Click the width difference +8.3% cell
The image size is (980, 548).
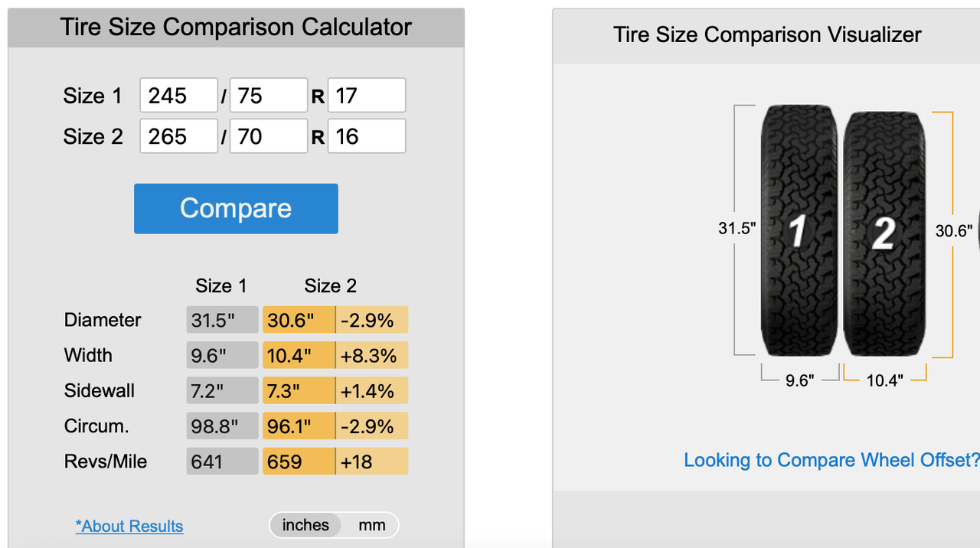[x=372, y=355]
